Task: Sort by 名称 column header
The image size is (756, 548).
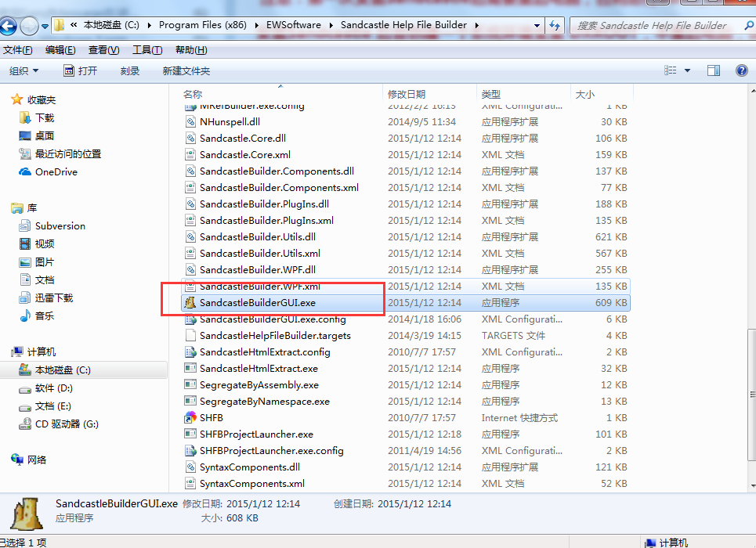Action: [281, 94]
